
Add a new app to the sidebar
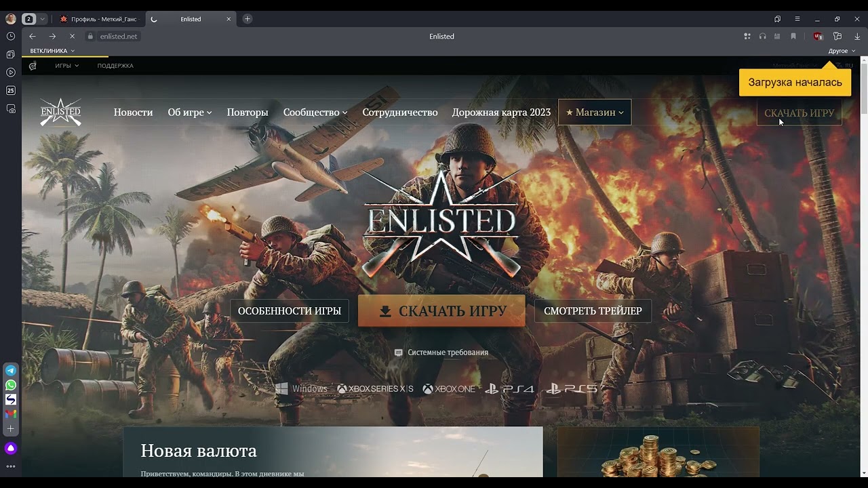[11, 428]
